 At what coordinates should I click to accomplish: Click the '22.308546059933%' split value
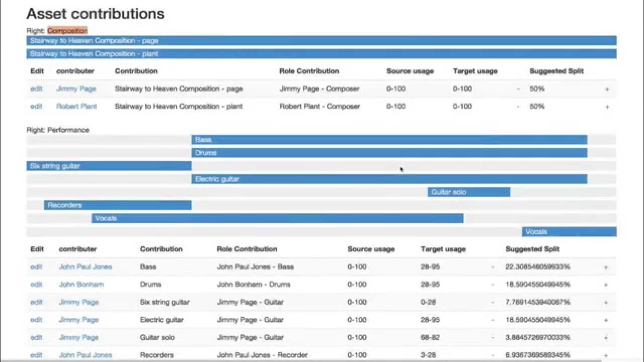click(x=538, y=266)
